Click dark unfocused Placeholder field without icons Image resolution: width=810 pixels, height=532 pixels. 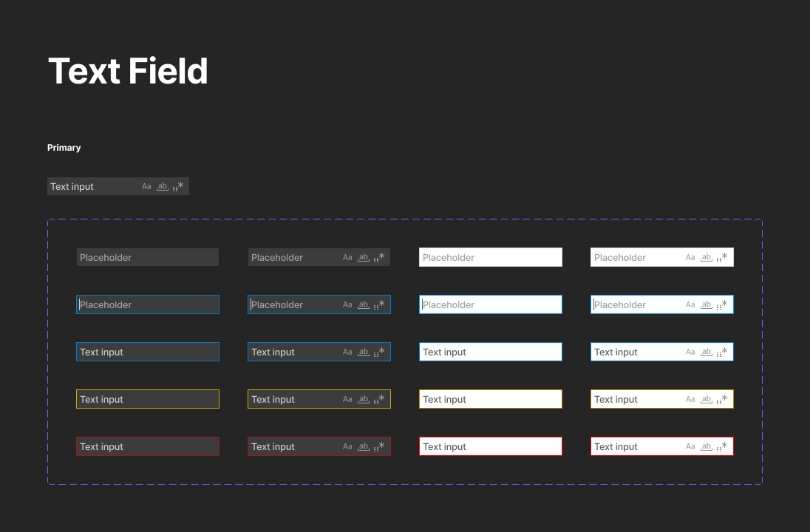148,257
